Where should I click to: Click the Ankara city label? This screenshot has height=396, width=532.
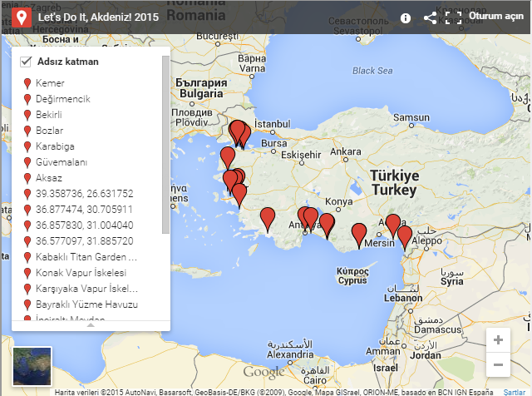(346, 151)
